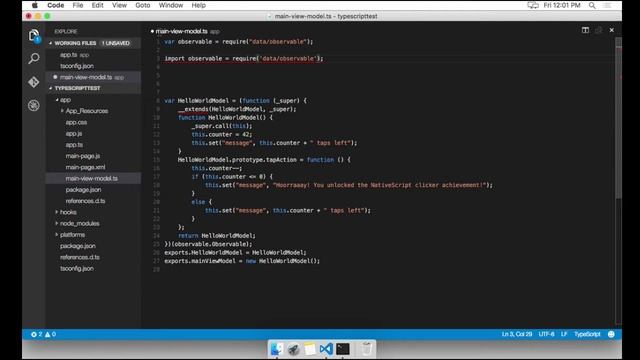Change the LF line ending
This screenshot has height=360, width=640.
pyautogui.click(x=564, y=334)
